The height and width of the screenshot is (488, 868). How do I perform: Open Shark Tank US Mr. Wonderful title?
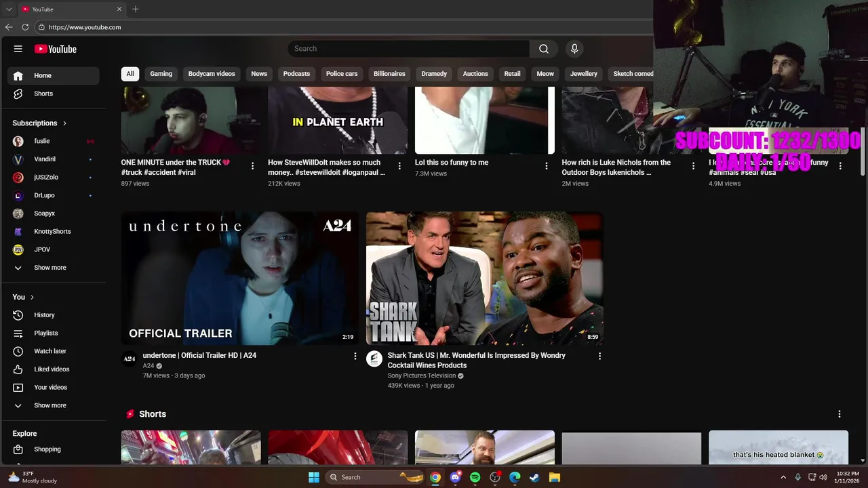476,360
